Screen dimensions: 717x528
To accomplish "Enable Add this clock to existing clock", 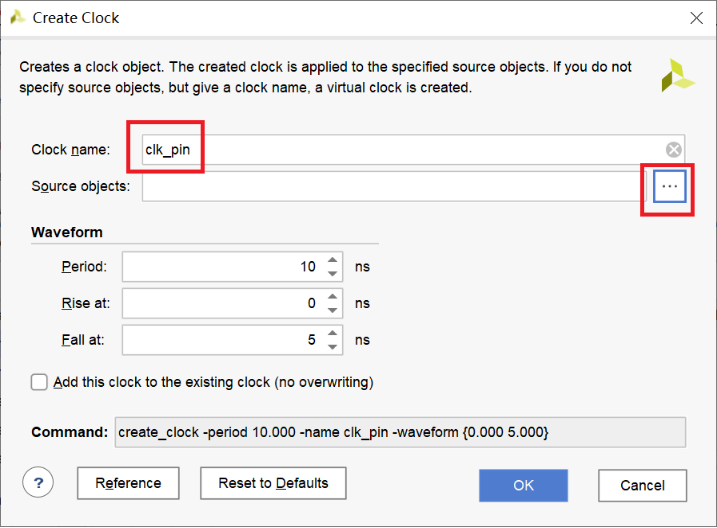I will (40, 382).
